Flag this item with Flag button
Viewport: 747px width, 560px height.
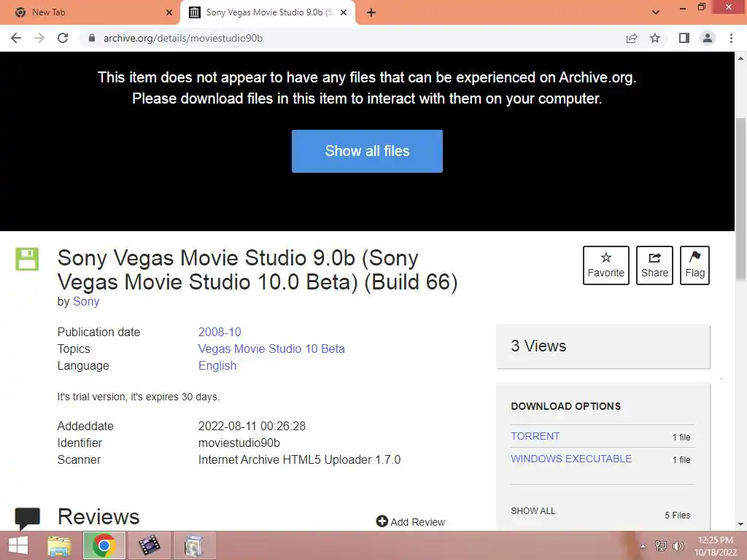pyautogui.click(x=694, y=265)
